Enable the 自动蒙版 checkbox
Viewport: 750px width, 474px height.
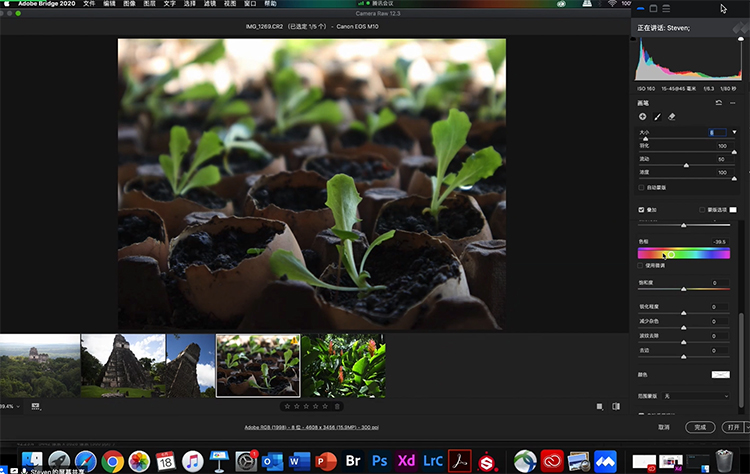[641, 187]
